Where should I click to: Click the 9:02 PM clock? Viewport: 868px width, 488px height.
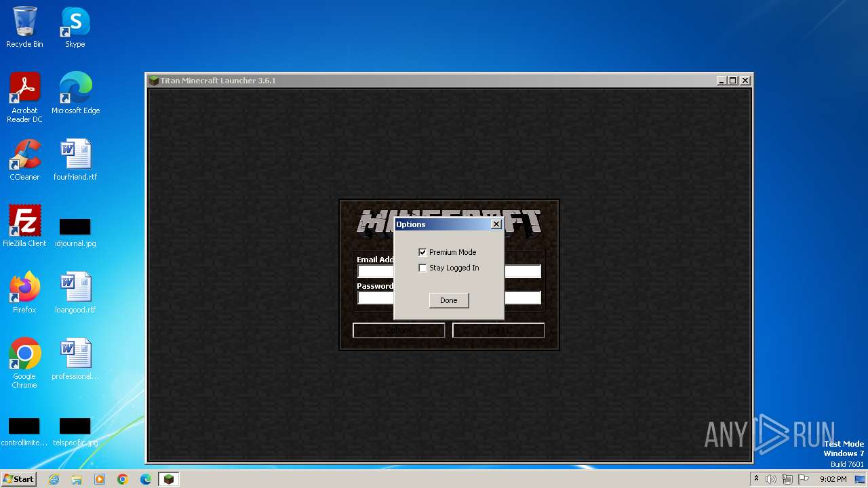point(833,479)
